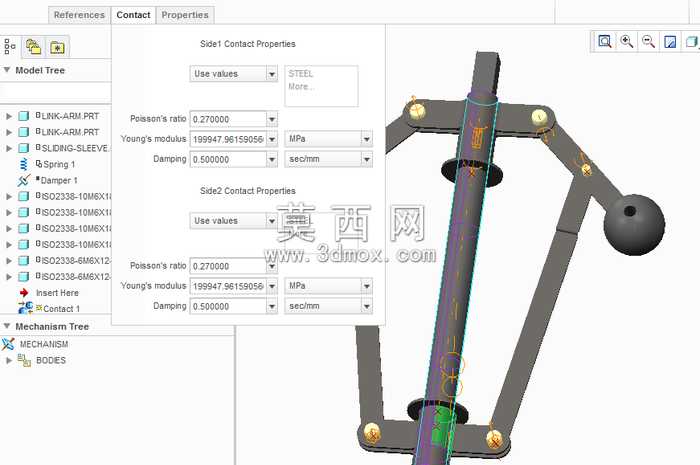Image resolution: width=700 pixels, height=465 pixels.
Task: Click Side1 Damping value input field
Action: coord(228,159)
